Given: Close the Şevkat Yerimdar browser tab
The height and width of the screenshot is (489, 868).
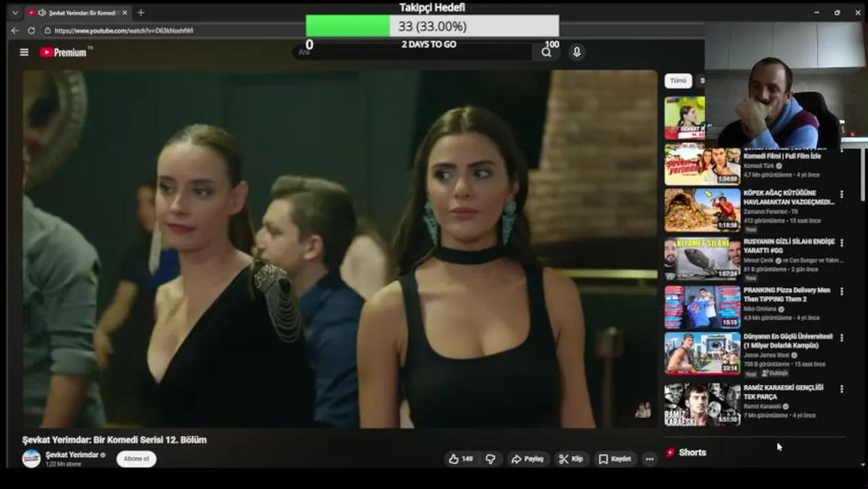Looking at the screenshot, I should tap(124, 13).
